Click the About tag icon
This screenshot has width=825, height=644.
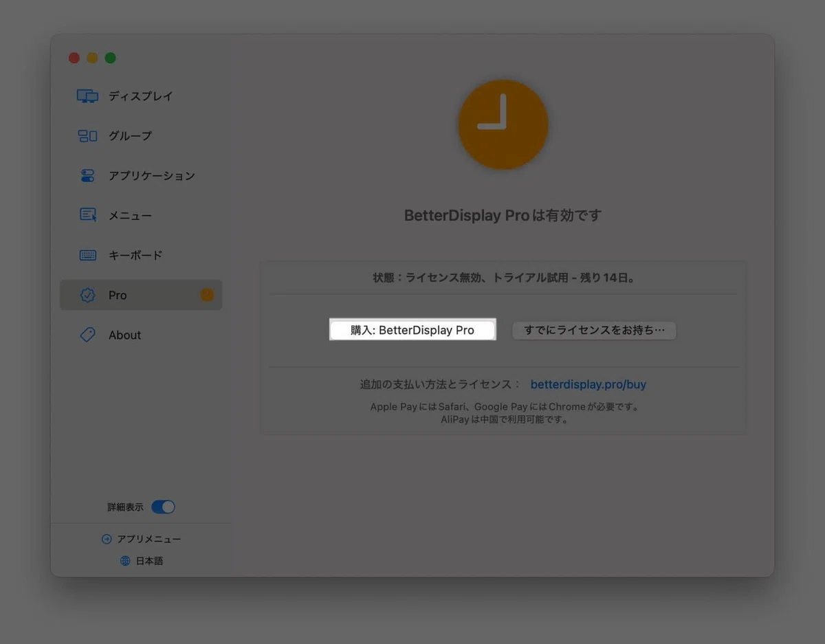point(88,335)
